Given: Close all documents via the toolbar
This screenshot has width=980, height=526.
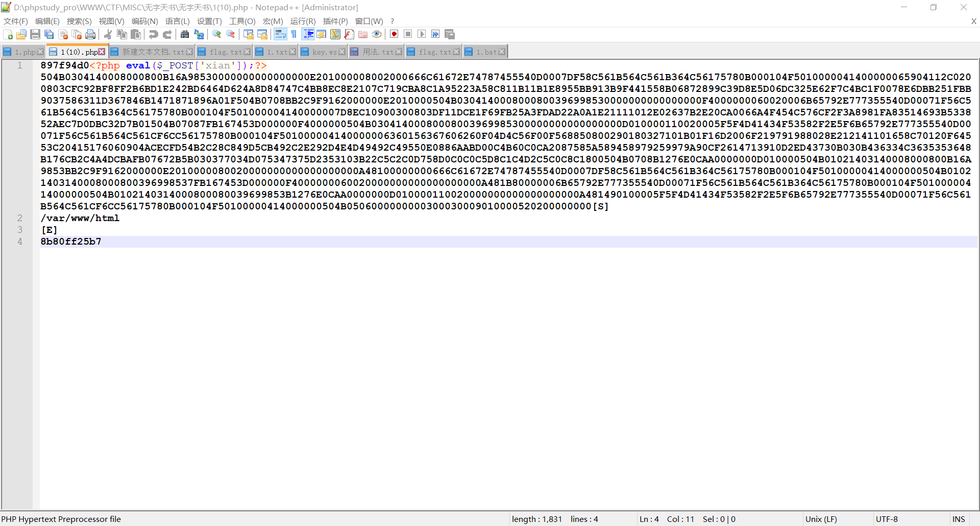Looking at the screenshot, I should (77, 34).
